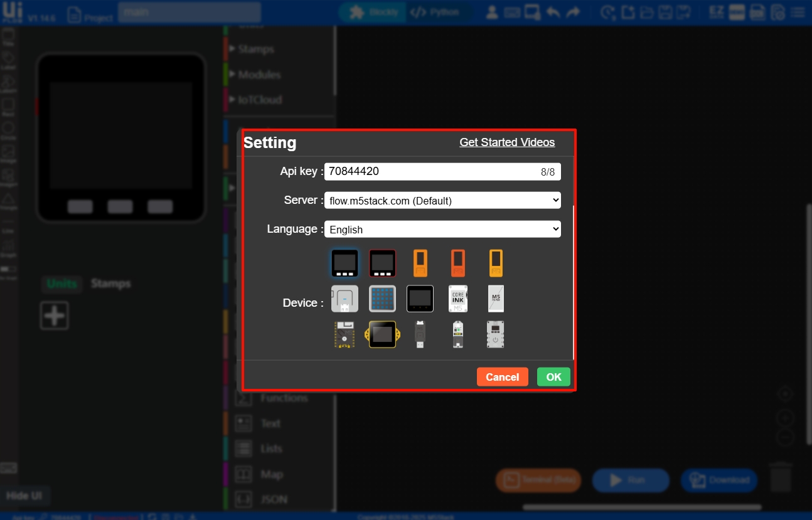The height and width of the screenshot is (520, 812).
Task: Select the black USB stick Atom device
Action: (x=420, y=334)
